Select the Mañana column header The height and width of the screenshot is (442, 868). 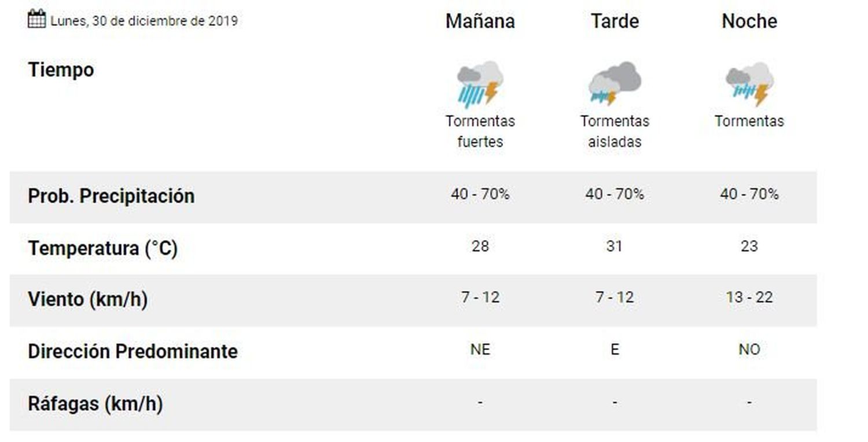[480, 21]
